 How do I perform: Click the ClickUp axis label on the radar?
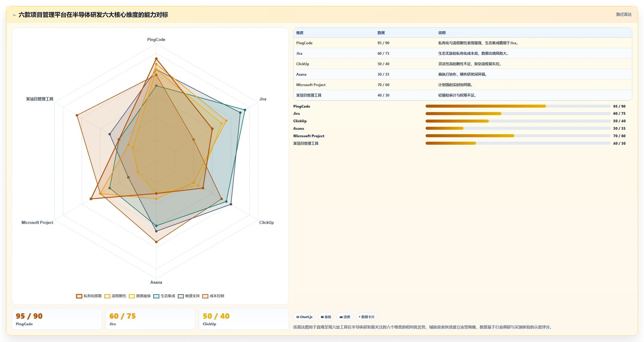266,222
